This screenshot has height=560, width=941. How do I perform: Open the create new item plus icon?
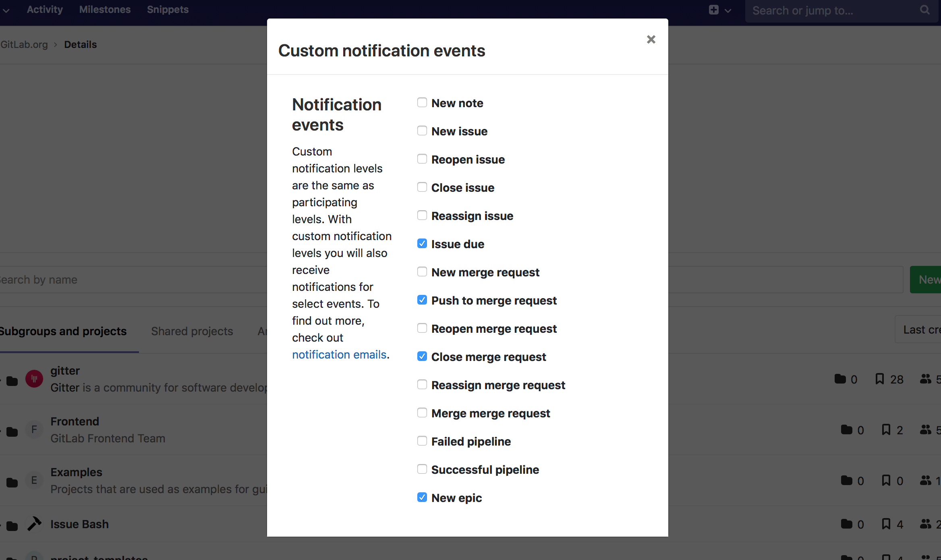[714, 10]
